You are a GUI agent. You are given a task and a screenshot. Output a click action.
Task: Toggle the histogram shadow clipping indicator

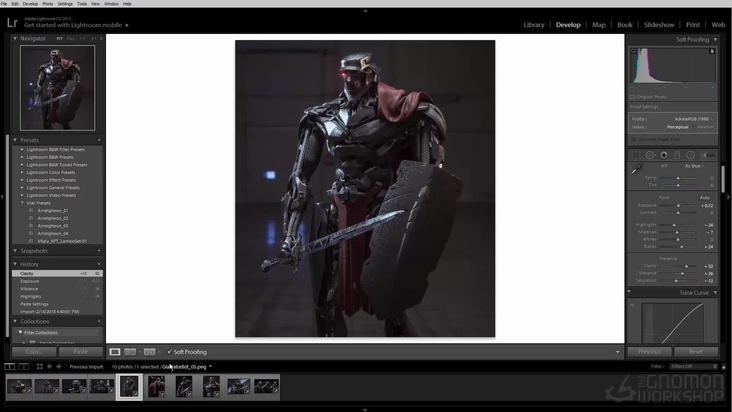[x=633, y=51]
